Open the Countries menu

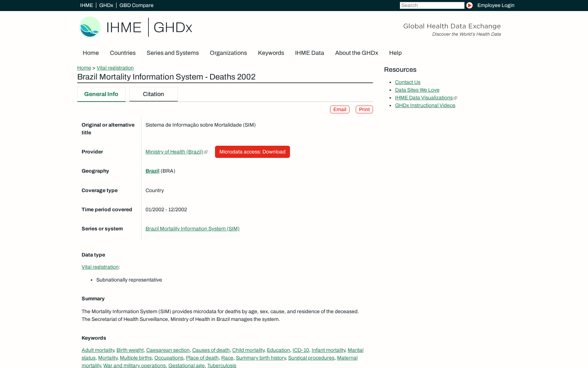tap(123, 53)
